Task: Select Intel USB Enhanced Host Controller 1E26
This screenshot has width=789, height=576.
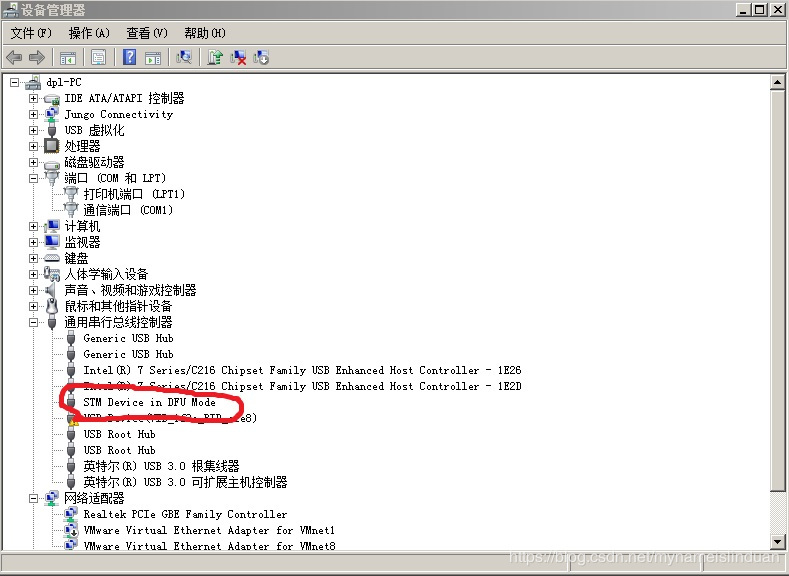Action: click(x=302, y=370)
